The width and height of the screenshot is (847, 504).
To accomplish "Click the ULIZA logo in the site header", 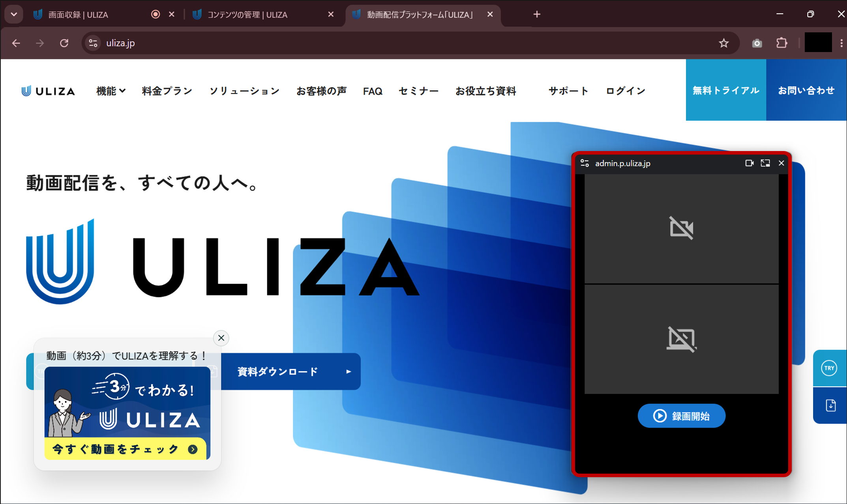I will tap(48, 91).
